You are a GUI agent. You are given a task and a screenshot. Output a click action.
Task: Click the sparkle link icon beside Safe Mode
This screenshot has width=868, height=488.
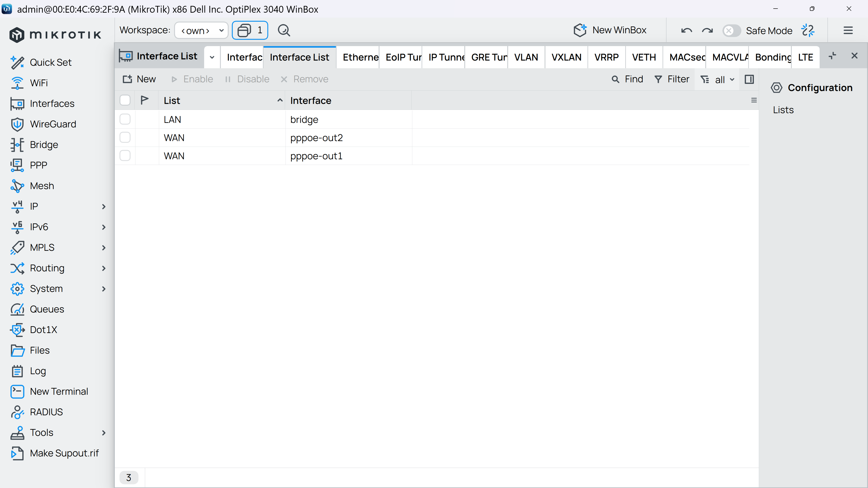point(808,30)
